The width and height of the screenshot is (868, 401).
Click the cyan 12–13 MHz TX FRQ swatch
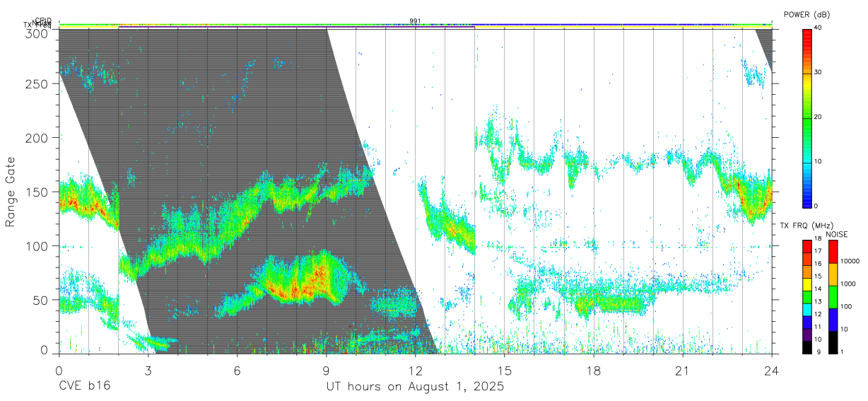click(807, 309)
